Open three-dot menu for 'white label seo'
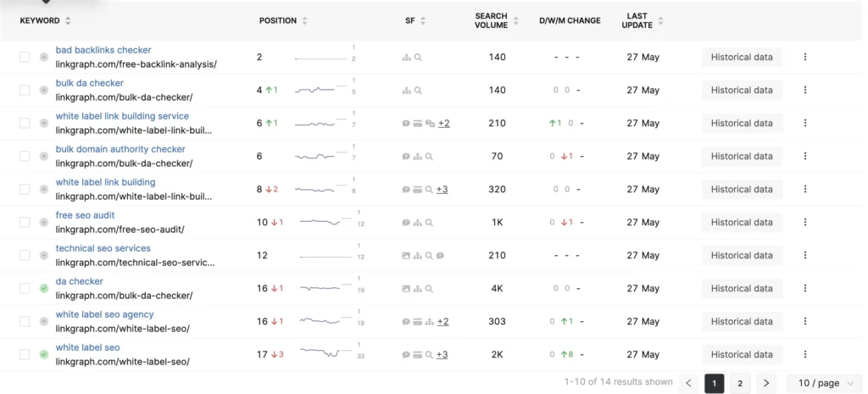Screen dimensions: 868x394 pyautogui.click(x=805, y=354)
